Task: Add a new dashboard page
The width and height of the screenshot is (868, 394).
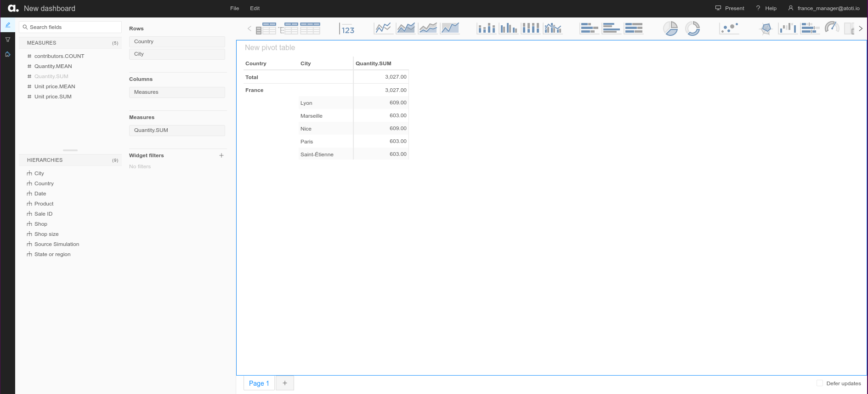Action: click(285, 383)
